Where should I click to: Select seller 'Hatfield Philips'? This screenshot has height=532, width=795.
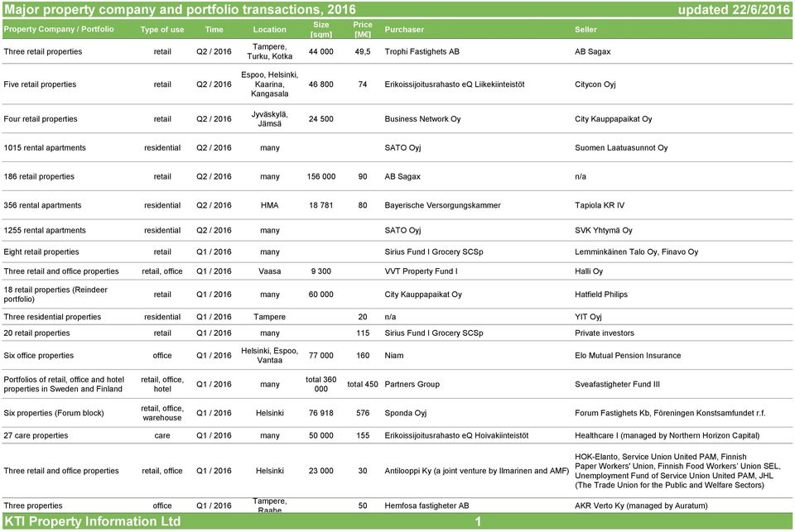601,295
